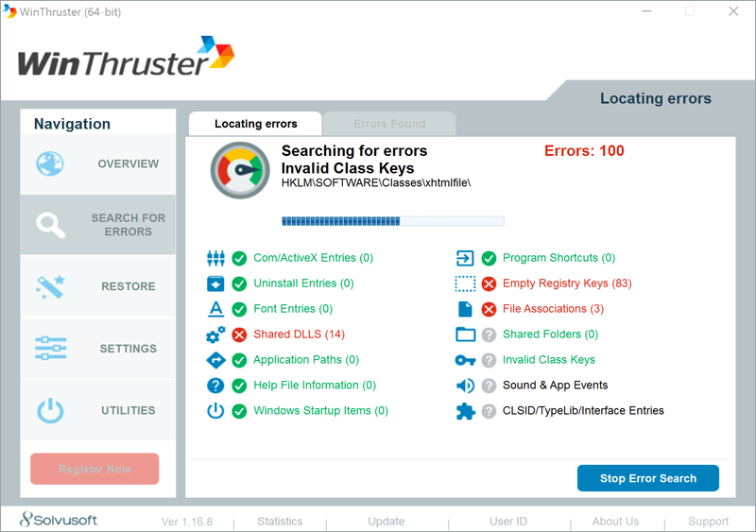The width and height of the screenshot is (756, 532).
Task: Click the WinThruster header logo
Action: 127,57
